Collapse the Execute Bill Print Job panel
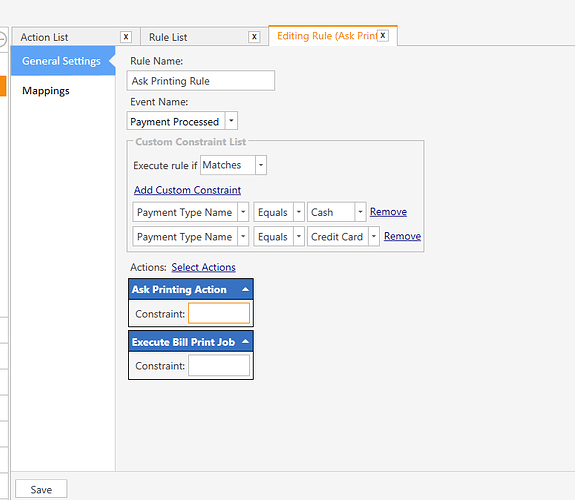This screenshot has width=575, height=500. [245, 342]
